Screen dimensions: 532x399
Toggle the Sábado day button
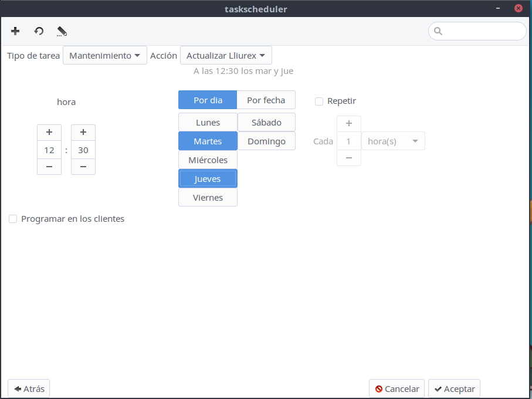(266, 122)
